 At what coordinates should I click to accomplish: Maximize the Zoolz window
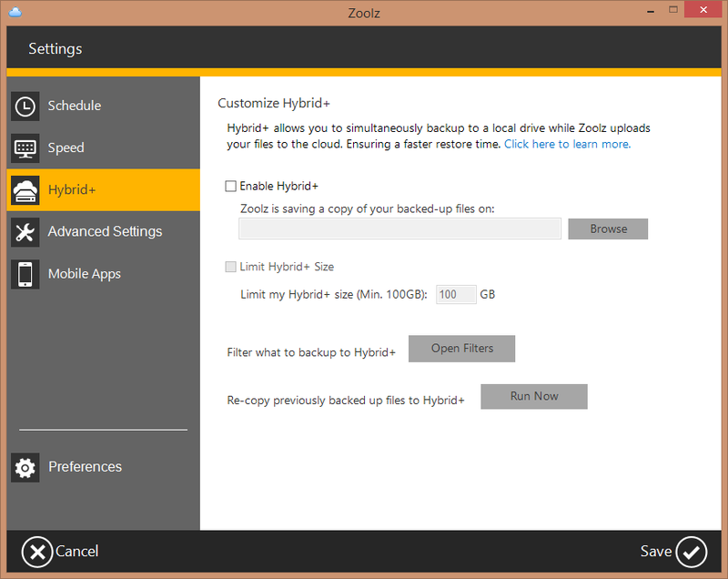[673, 10]
